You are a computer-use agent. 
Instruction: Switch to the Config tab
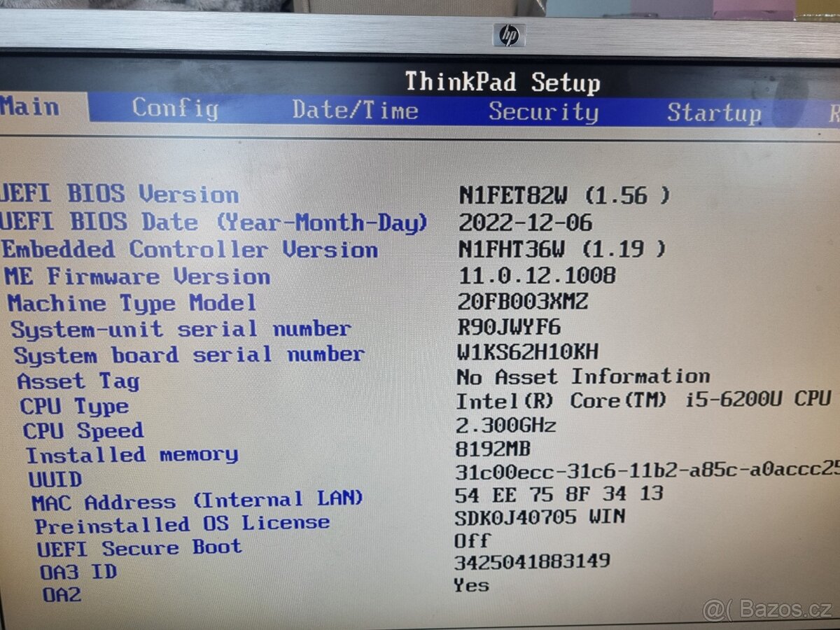(x=175, y=109)
